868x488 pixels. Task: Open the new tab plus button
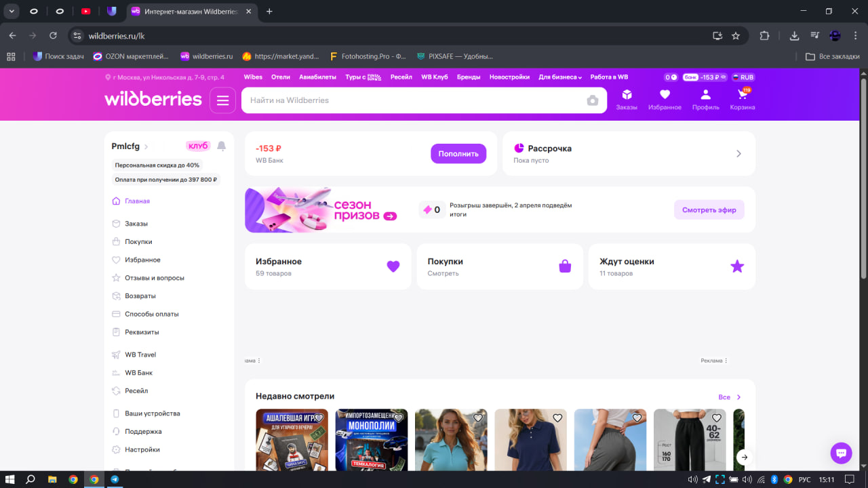(269, 12)
